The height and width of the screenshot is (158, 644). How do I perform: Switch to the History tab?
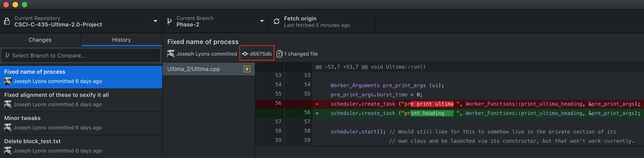coord(121,40)
